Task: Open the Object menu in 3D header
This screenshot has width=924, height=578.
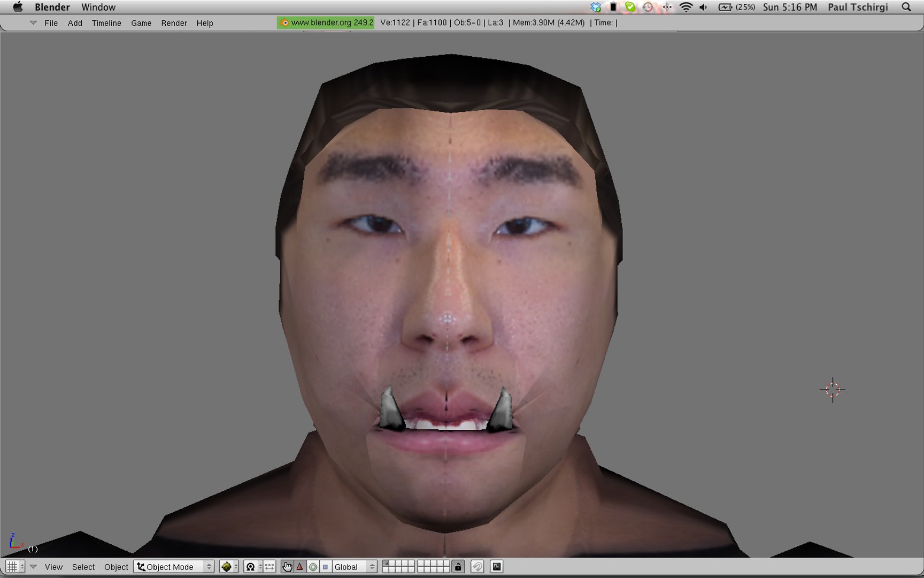Action: pos(116,567)
